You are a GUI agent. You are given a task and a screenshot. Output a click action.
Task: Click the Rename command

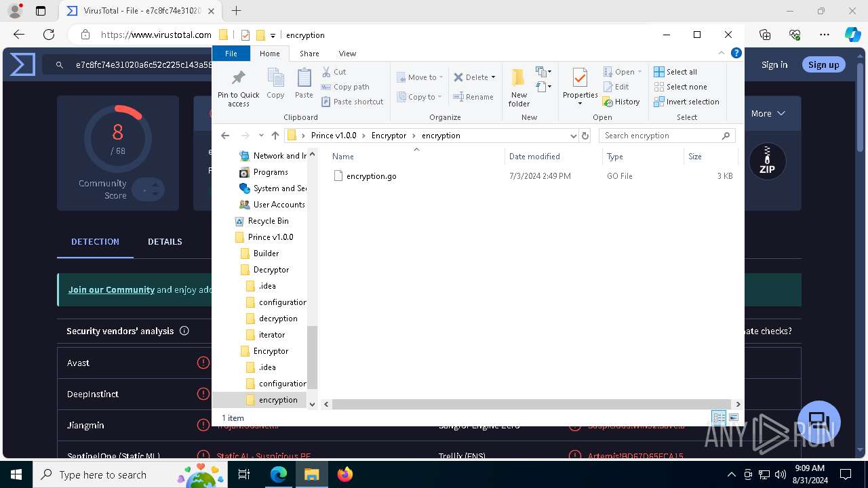tap(473, 97)
